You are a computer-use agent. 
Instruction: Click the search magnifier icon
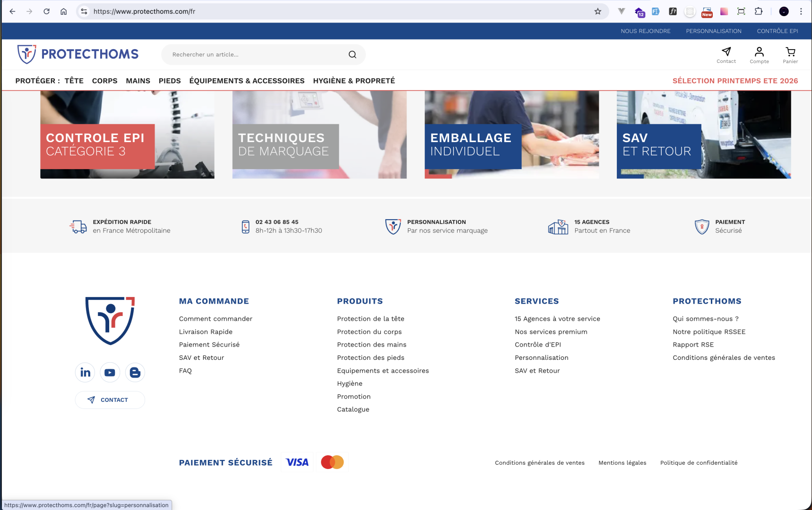[352, 55]
